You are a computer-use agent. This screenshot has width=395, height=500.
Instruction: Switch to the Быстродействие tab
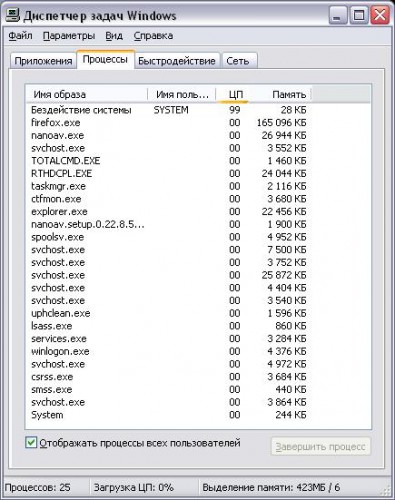click(x=177, y=61)
